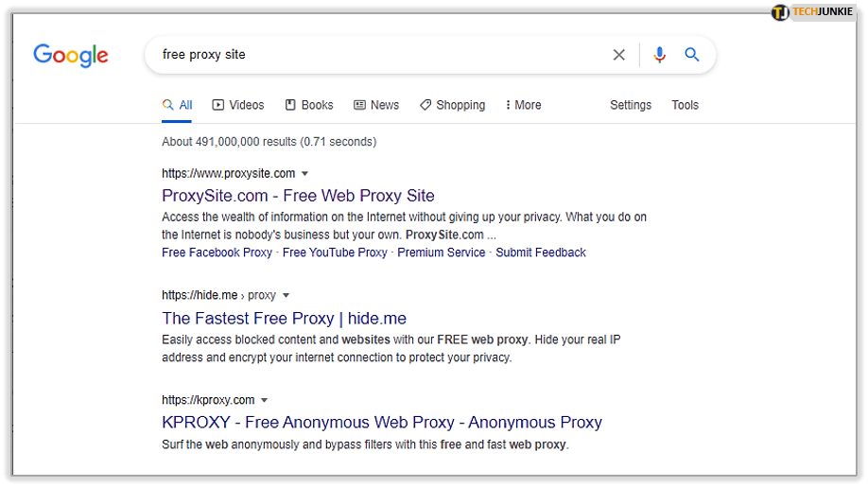Open the KPROXY Free Anonymous Web Proxy result
Screen dimensions: 868x487
[x=381, y=423]
